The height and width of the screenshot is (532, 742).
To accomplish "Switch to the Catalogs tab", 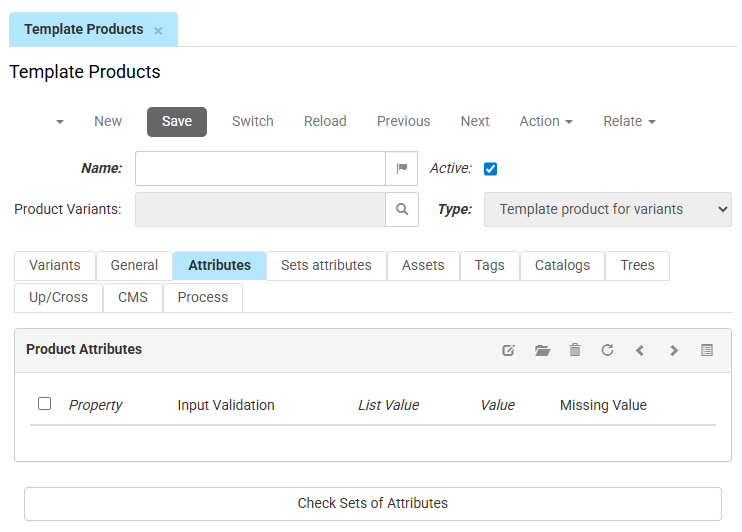I will click(562, 266).
